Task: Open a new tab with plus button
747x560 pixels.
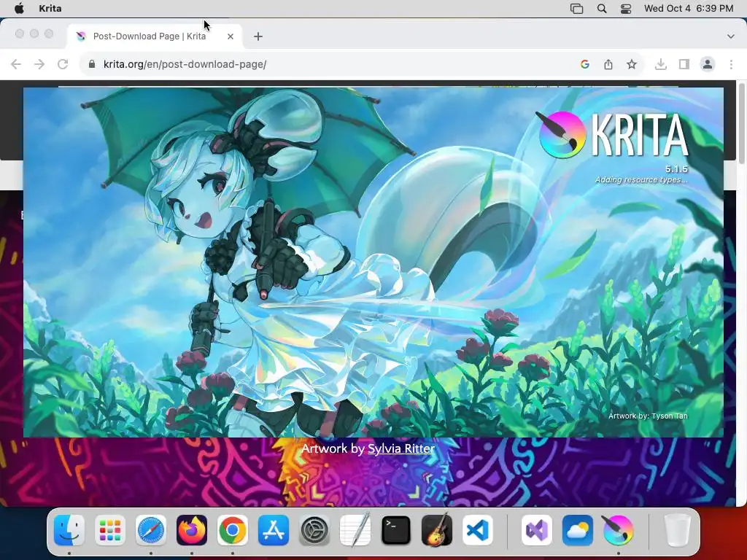Action: point(258,36)
